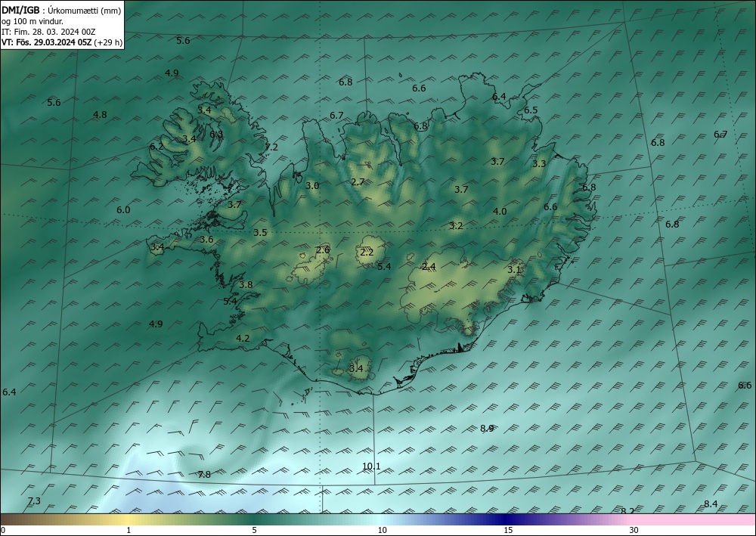Click the dark navy segment of the color scale
The height and width of the screenshot is (536, 756).
tap(507, 519)
